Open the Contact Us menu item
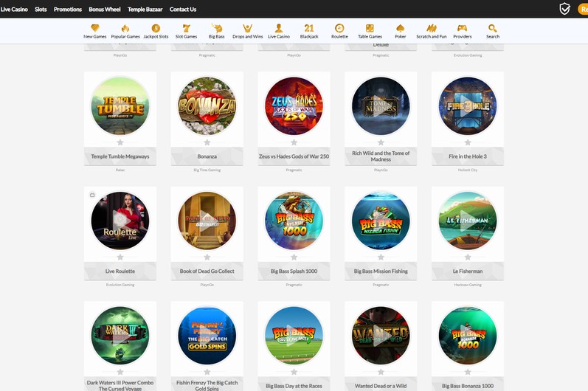 (183, 10)
